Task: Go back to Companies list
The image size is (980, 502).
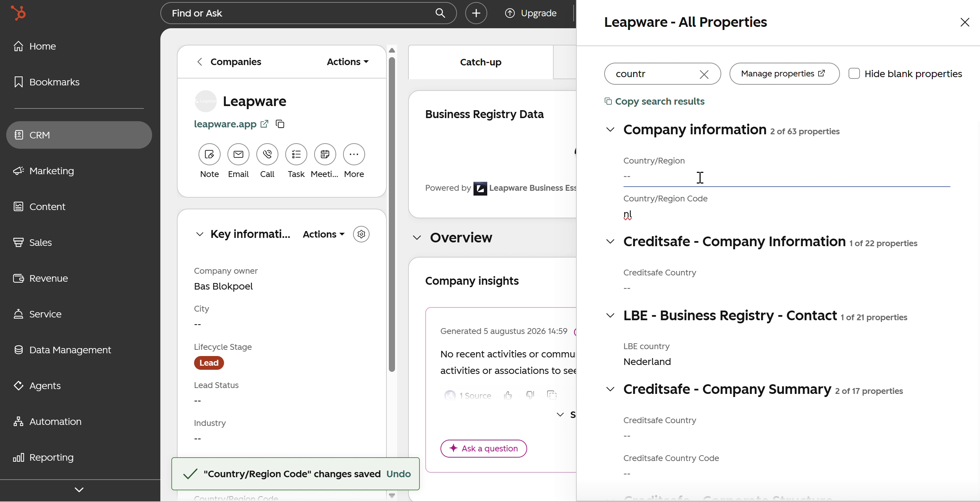Action: click(x=228, y=62)
